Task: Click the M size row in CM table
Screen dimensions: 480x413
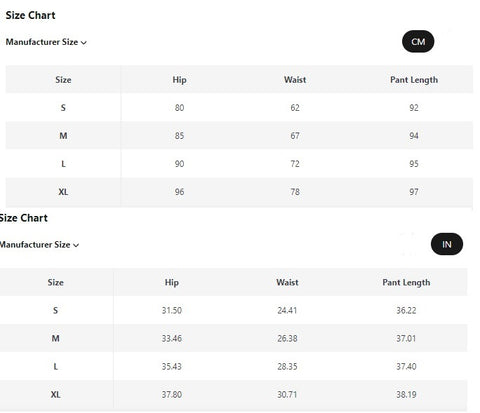Action: pyautogui.click(x=239, y=135)
